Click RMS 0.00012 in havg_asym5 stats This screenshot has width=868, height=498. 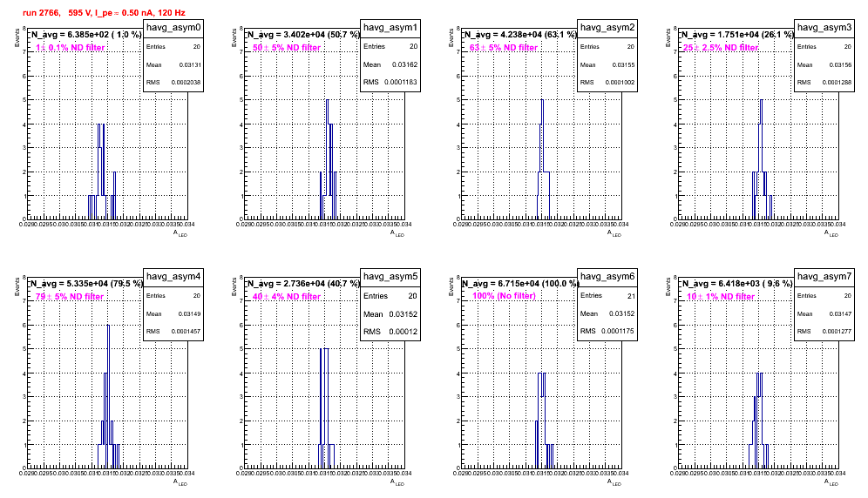pyautogui.click(x=390, y=332)
